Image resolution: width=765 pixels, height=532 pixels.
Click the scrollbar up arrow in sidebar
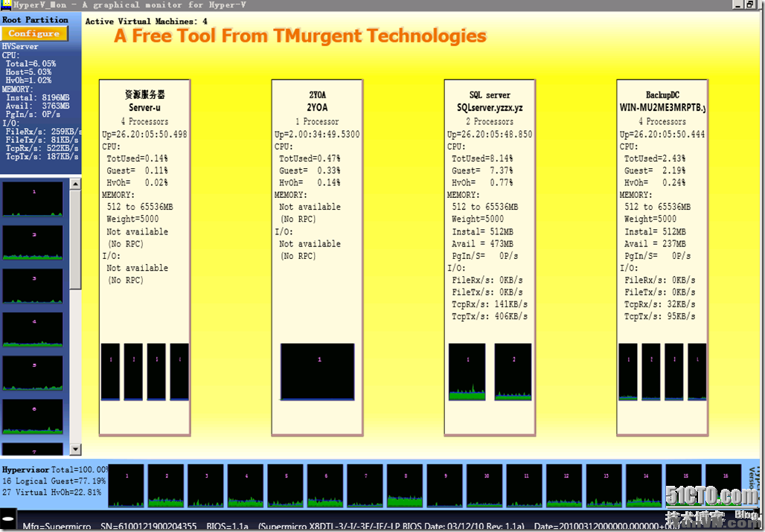click(x=75, y=186)
